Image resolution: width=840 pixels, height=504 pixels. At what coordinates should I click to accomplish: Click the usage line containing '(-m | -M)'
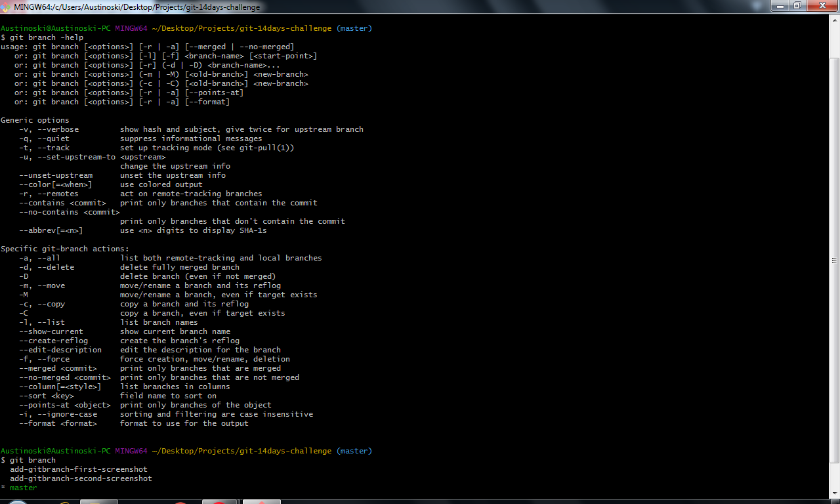click(x=161, y=74)
